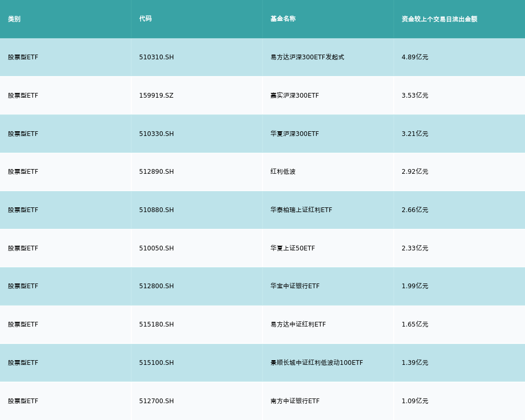The width and height of the screenshot is (525, 420).
Task: Click outflow value 3.53亿元
Action: pos(415,96)
